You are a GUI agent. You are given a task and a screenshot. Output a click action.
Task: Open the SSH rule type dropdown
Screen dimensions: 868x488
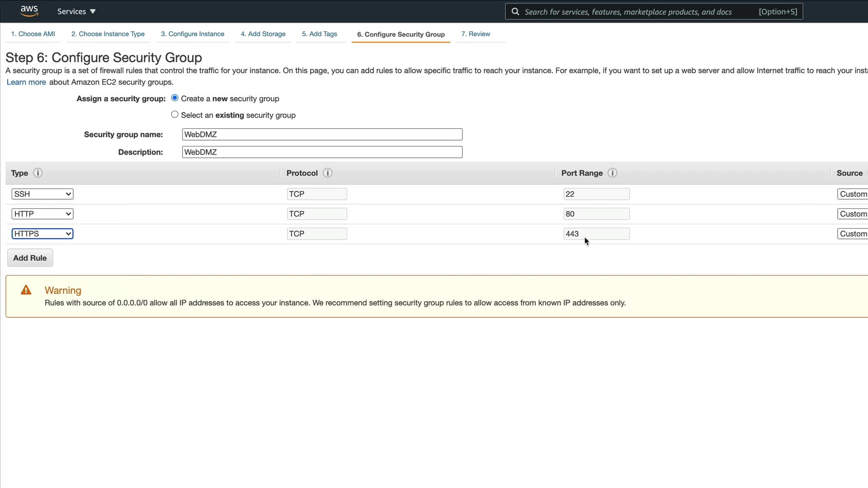click(42, 194)
